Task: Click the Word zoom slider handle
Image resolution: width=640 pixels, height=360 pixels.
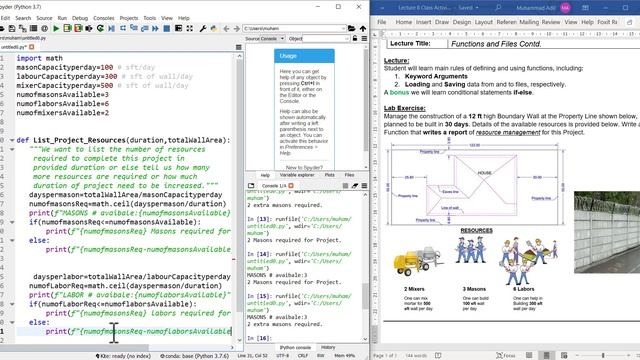Action: click(x=603, y=356)
